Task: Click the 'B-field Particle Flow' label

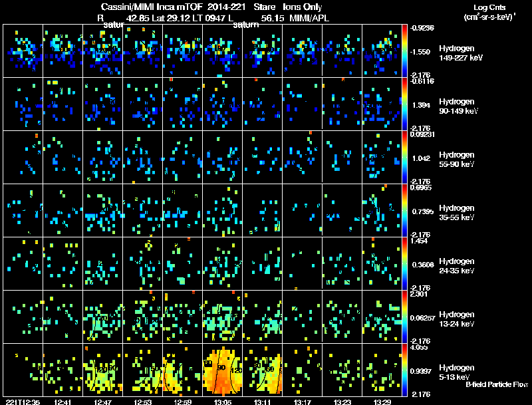Action: [x=497, y=384]
